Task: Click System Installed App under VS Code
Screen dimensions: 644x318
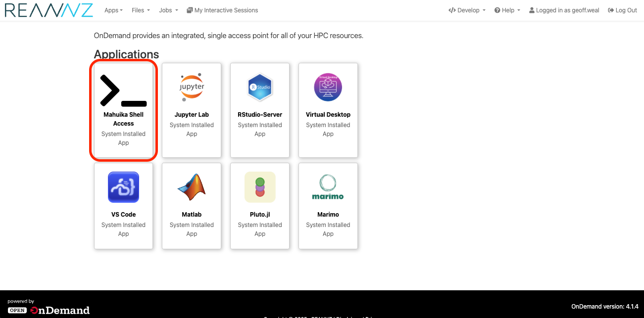Action: [x=123, y=229]
